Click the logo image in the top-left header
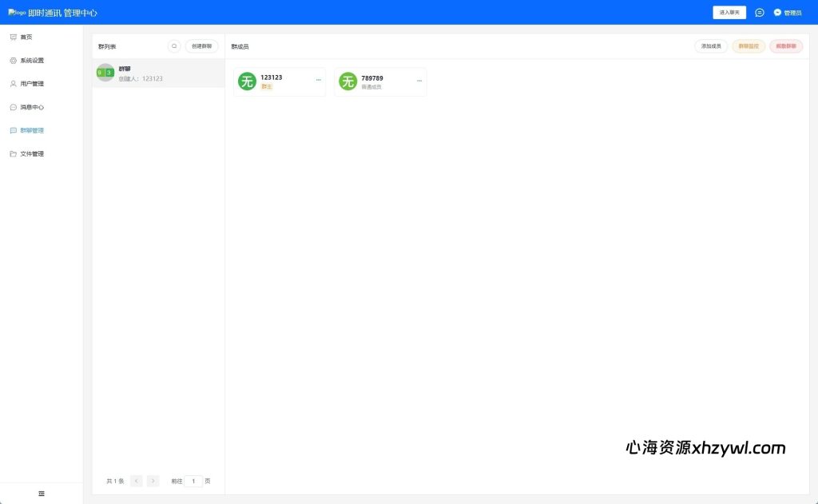The image size is (818, 504). coord(17,13)
